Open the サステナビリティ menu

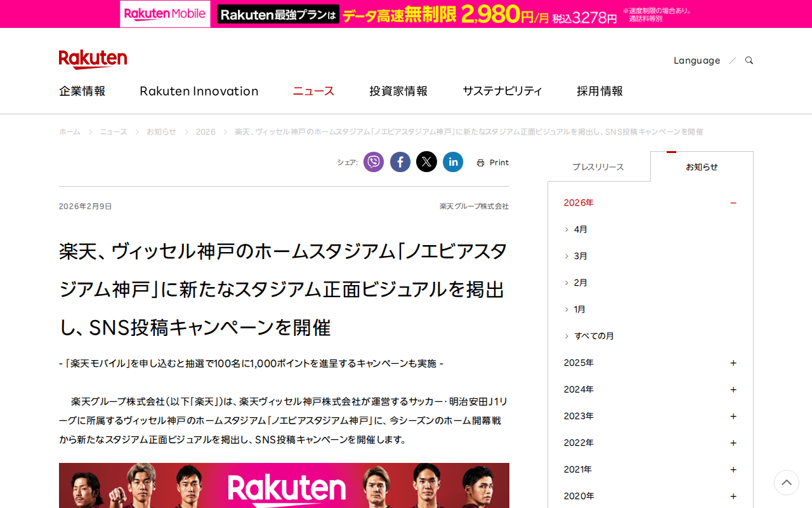pos(502,91)
